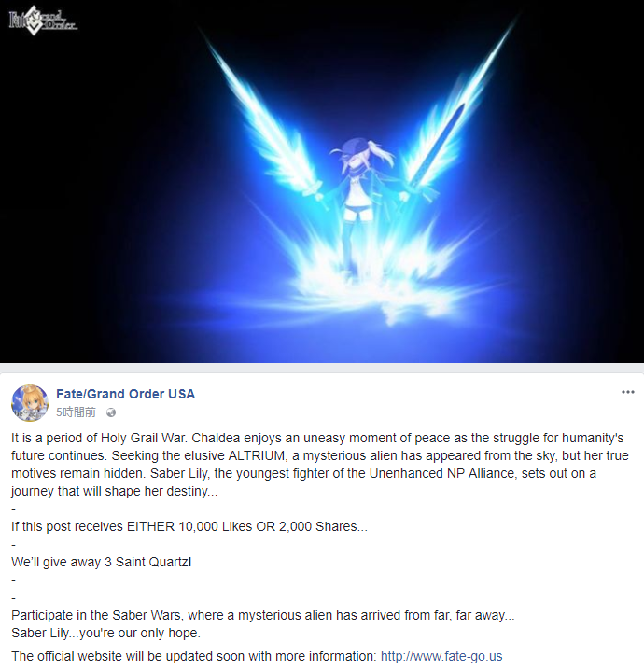
Task: Click the globe public-visibility icon
Action: pos(111,412)
